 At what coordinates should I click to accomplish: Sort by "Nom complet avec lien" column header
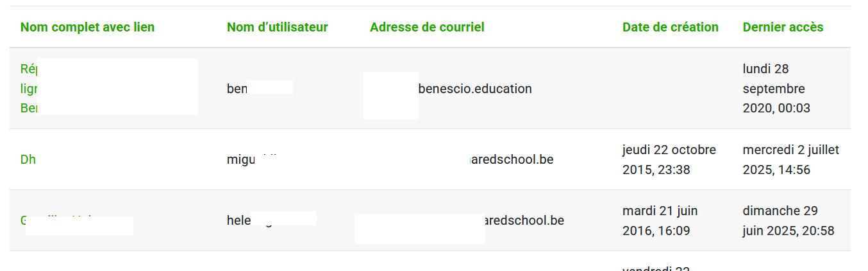tap(87, 27)
